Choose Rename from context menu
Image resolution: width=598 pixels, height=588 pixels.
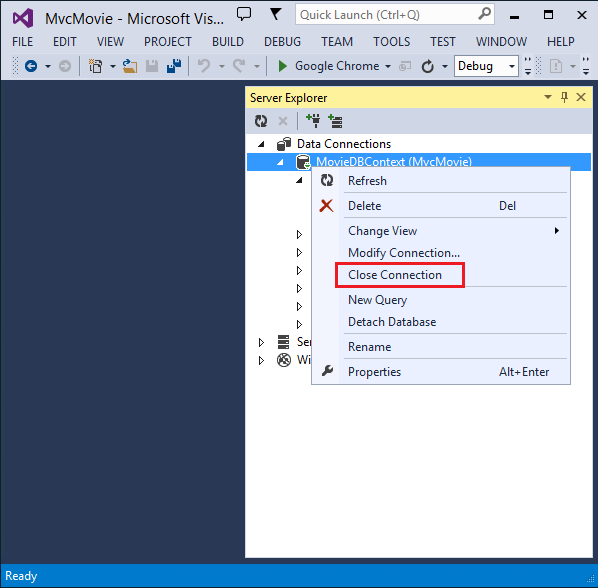(441, 347)
